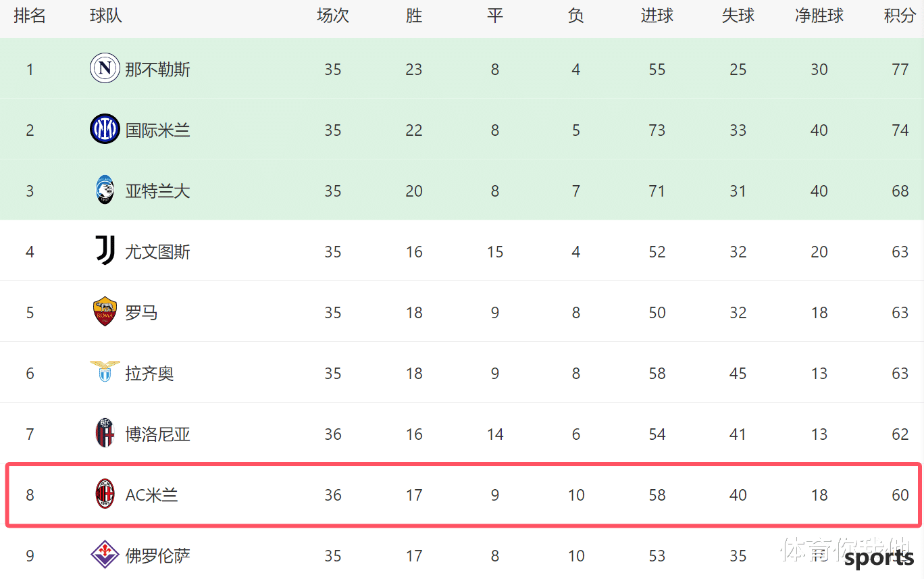Click the Atalanta club badge
924x579 pixels.
(x=105, y=190)
